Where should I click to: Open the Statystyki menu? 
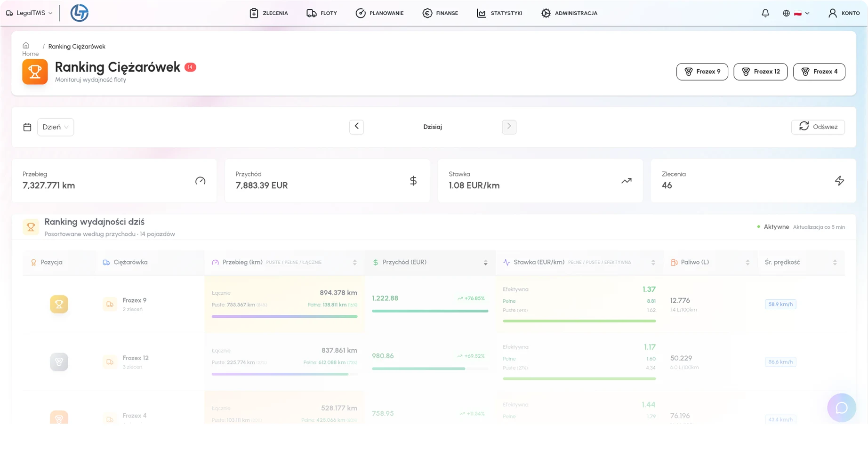pyautogui.click(x=499, y=13)
